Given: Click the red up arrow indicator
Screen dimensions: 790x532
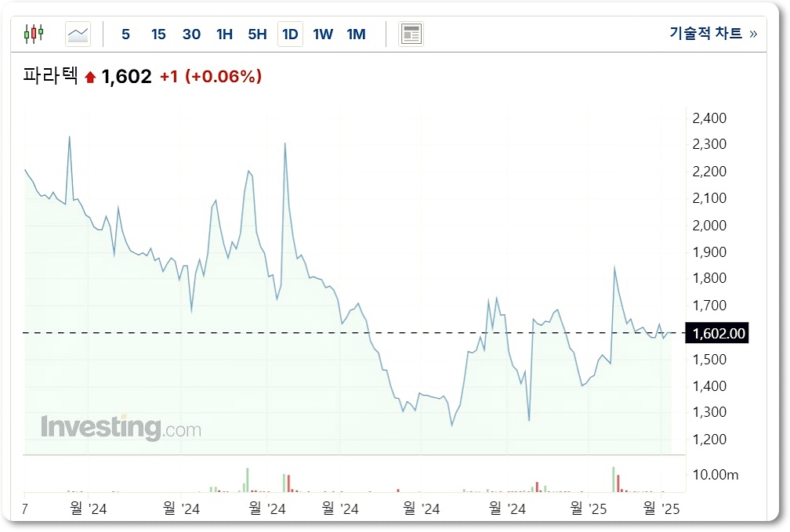Looking at the screenshot, I should (x=90, y=77).
